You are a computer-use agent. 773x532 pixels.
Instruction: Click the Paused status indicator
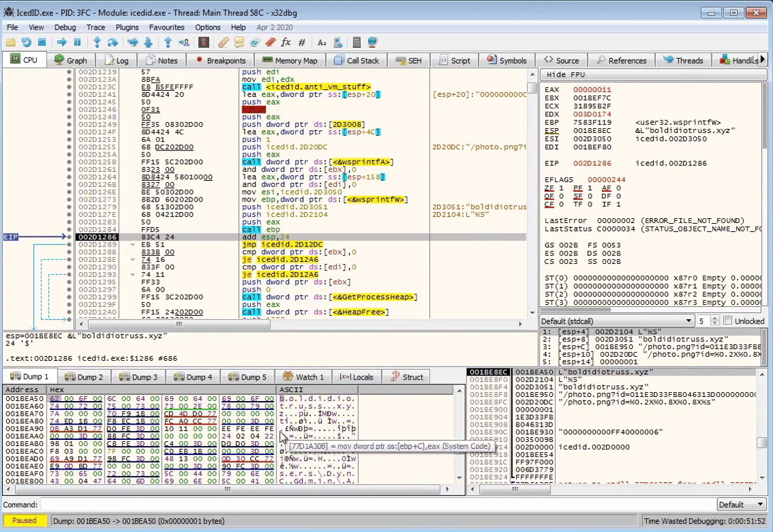[x=25, y=520]
